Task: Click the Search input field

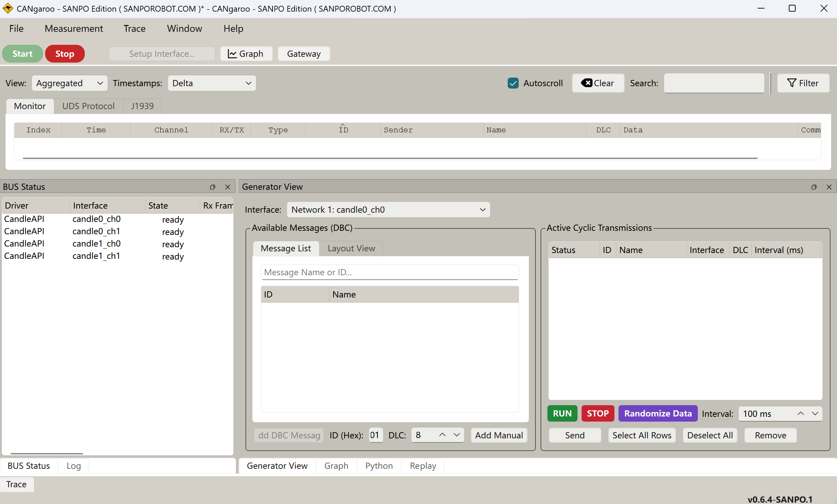Action: coord(714,83)
